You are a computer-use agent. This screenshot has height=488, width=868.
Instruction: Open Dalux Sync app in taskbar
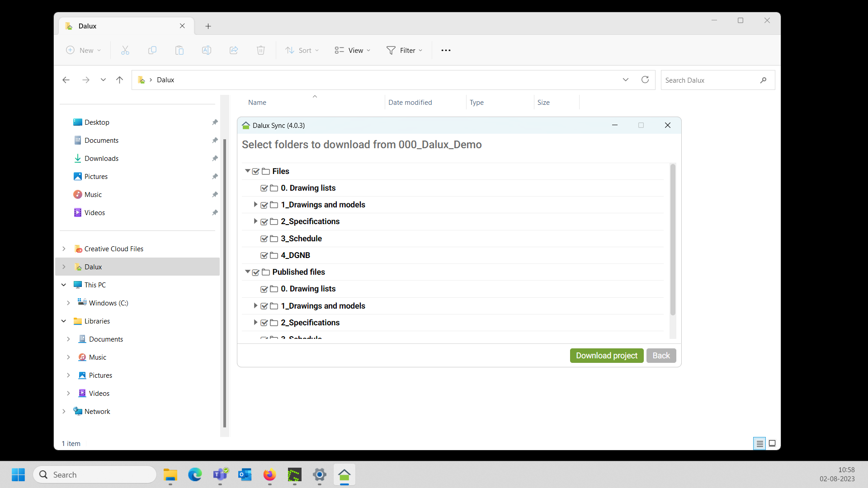(344, 475)
